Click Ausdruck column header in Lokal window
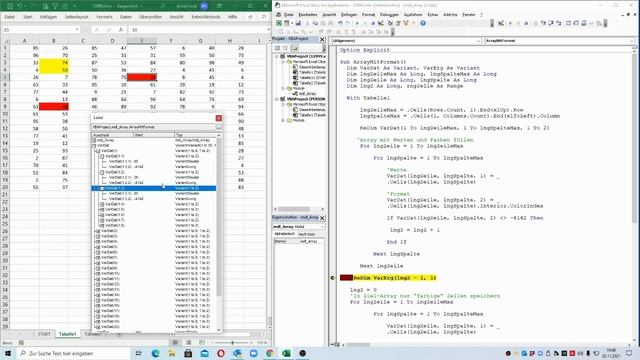 click(x=113, y=135)
